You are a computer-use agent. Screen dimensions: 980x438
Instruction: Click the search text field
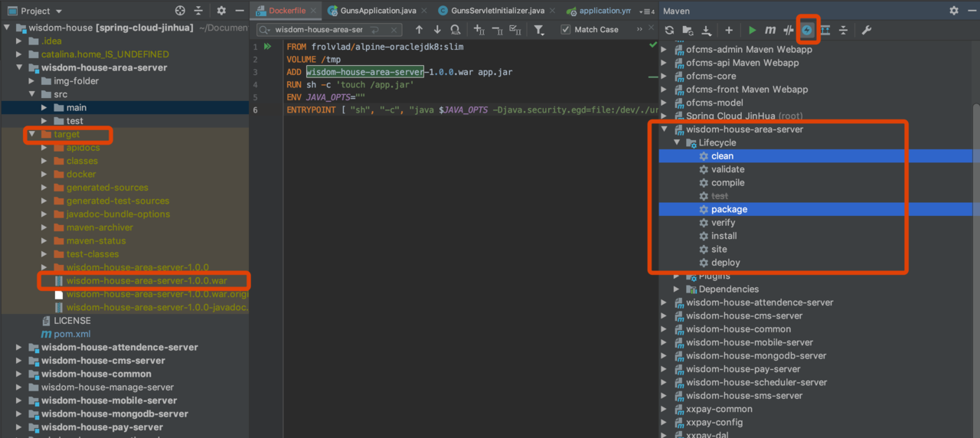[x=329, y=30]
